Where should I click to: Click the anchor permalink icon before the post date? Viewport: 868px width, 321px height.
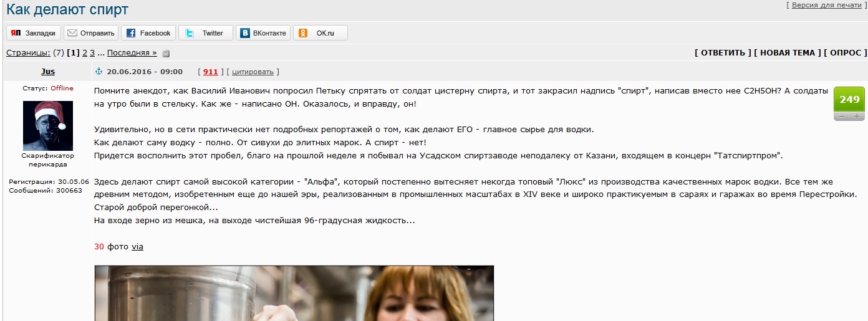coord(99,72)
